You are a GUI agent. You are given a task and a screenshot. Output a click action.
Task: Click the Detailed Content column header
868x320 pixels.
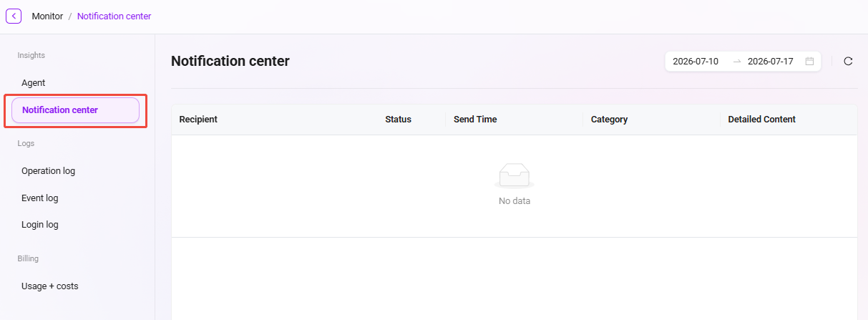pos(761,120)
